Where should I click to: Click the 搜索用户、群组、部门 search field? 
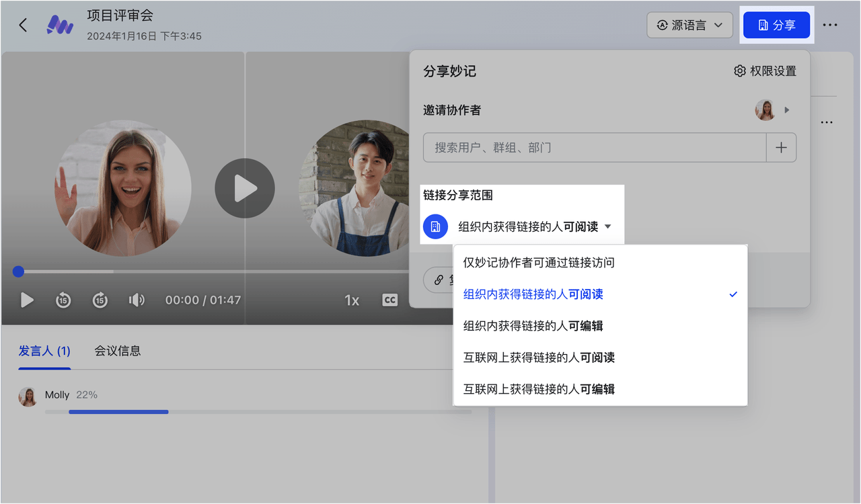pos(594,148)
